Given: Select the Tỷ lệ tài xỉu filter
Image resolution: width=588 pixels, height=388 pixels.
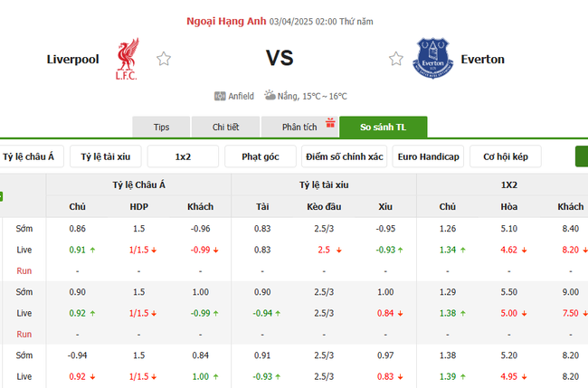Looking at the screenshot, I should [105, 156].
